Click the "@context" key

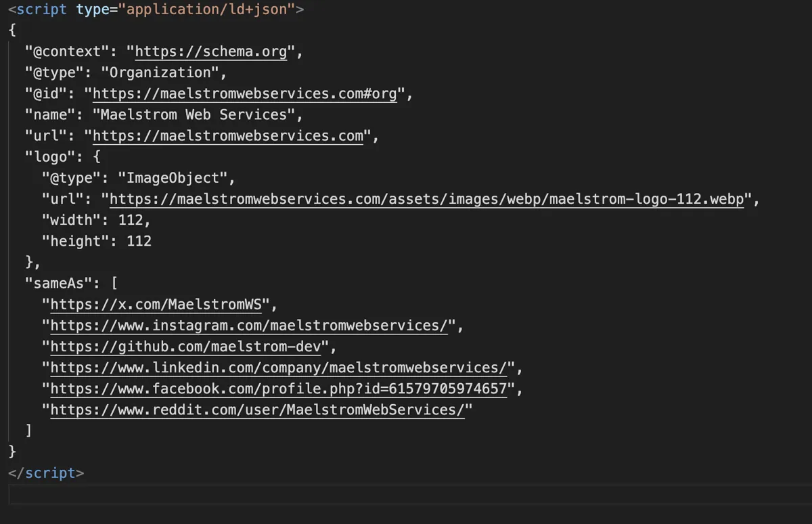point(66,51)
